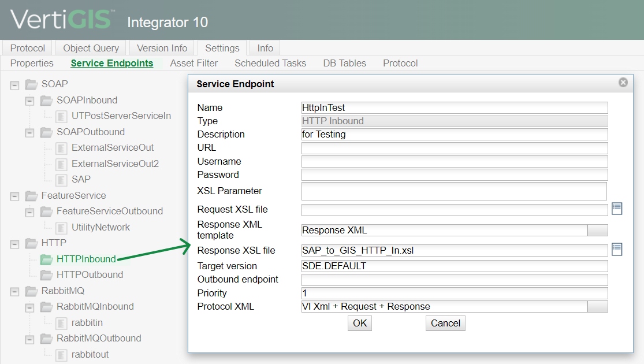
Task: Click the green HTTPInbound folder icon
Action: pos(46,259)
